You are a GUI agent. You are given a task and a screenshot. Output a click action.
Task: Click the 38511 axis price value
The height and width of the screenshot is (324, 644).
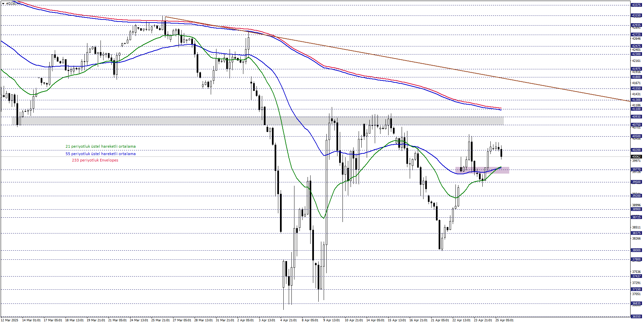tap(637, 227)
